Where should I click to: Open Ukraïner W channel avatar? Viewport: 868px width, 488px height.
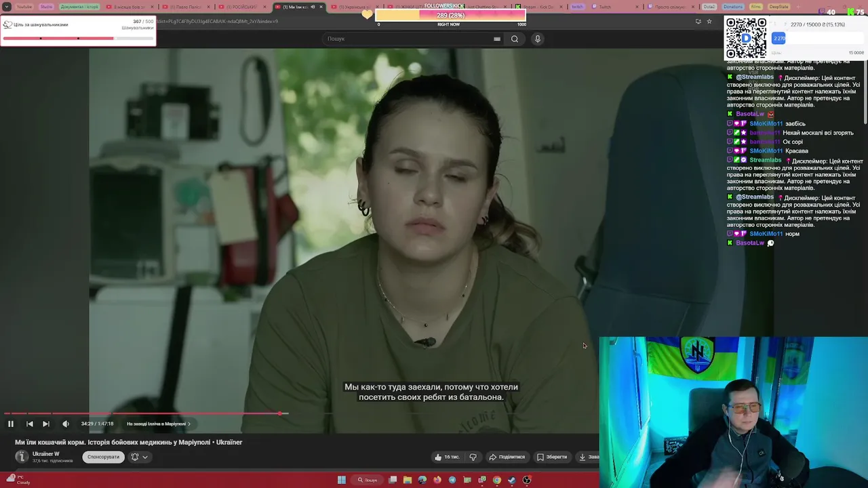coord(22,457)
